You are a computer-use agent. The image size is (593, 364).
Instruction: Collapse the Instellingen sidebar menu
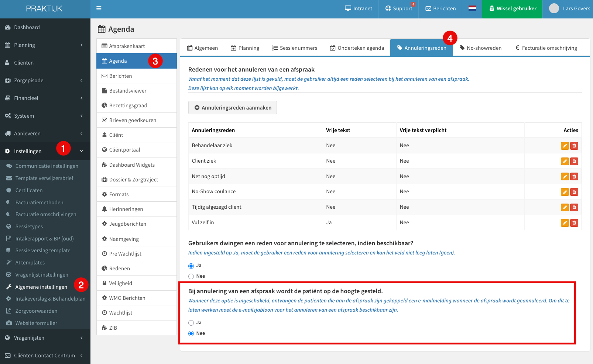pyautogui.click(x=45, y=151)
